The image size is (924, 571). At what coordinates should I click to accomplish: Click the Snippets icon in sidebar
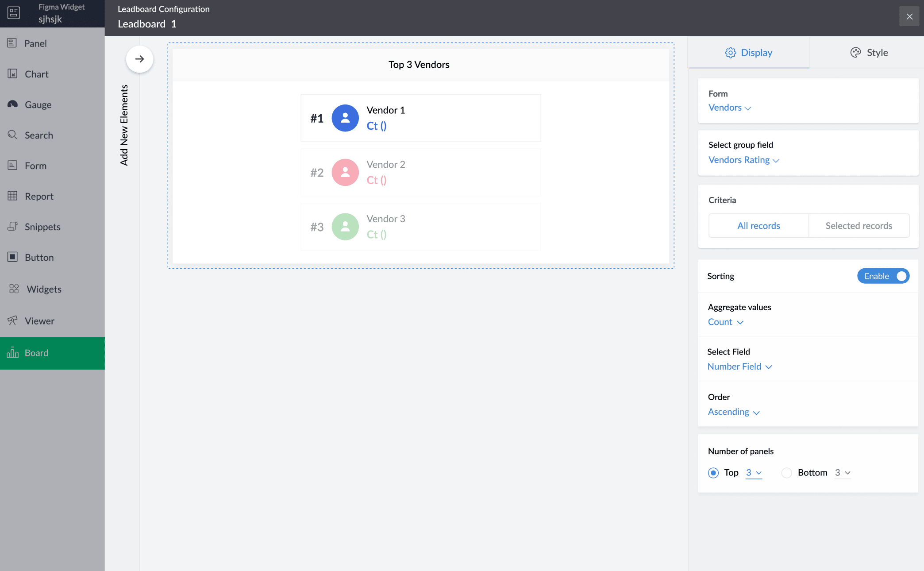tap(12, 226)
